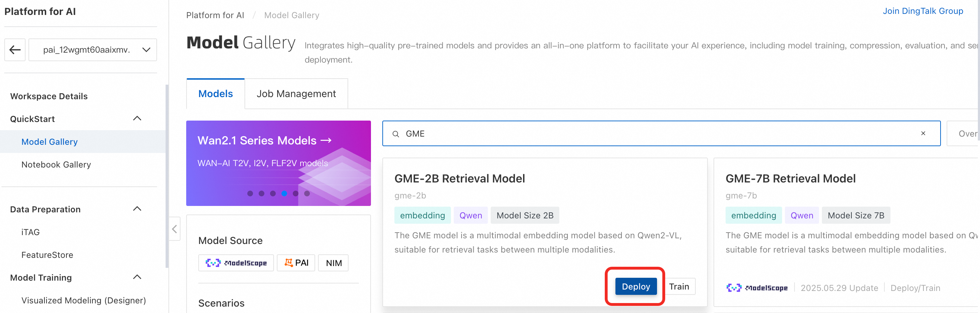Go to the fourth banner slide dot
Viewport: 980px width, 313px height.
click(x=284, y=193)
